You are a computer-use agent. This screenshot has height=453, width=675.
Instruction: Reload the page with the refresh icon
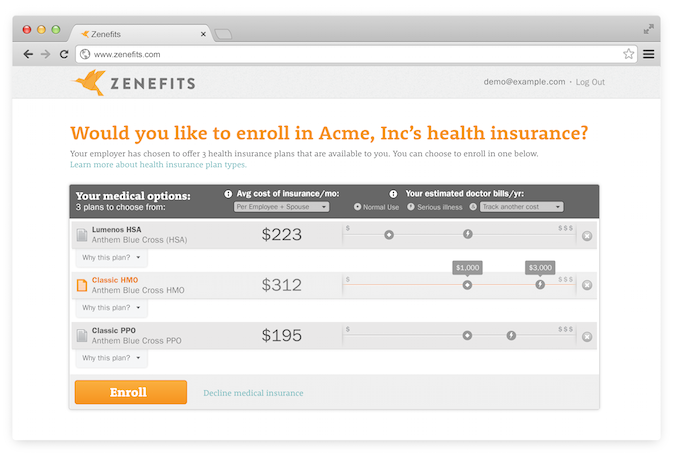click(x=64, y=54)
